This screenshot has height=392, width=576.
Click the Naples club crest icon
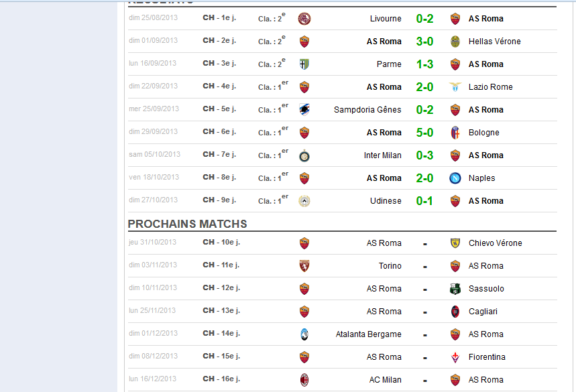[455, 178]
